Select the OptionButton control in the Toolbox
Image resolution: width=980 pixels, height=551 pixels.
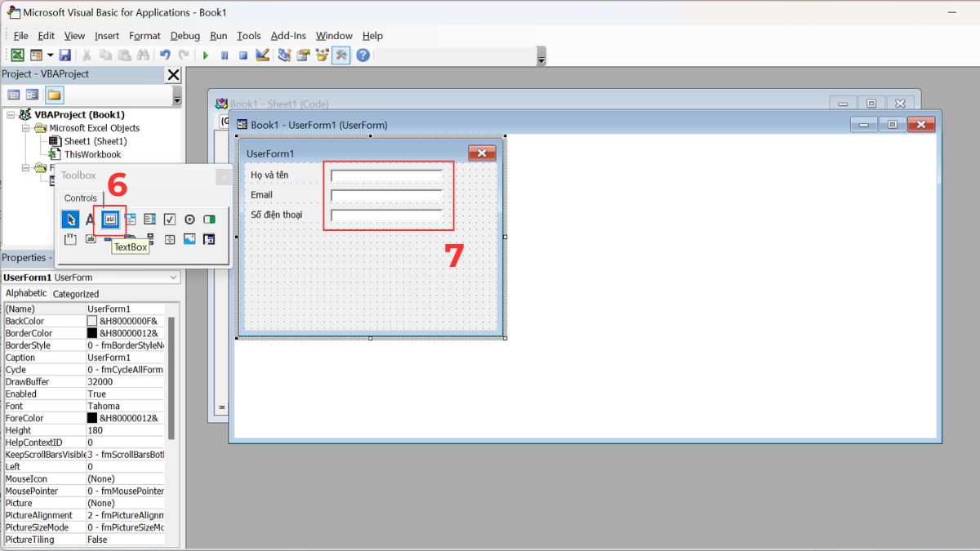pos(188,219)
